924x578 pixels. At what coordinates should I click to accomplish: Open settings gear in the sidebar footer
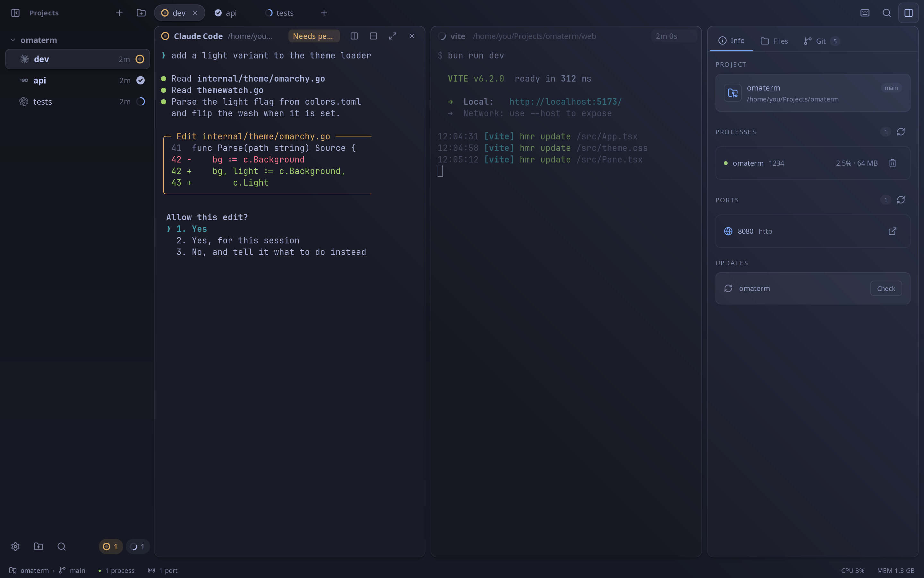pyautogui.click(x=15, y=547)
